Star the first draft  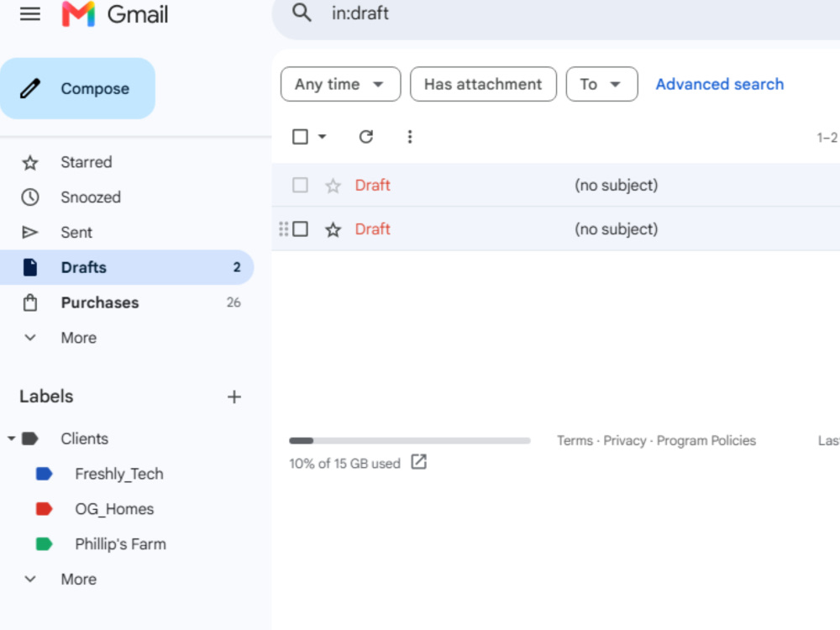point(333,186)
